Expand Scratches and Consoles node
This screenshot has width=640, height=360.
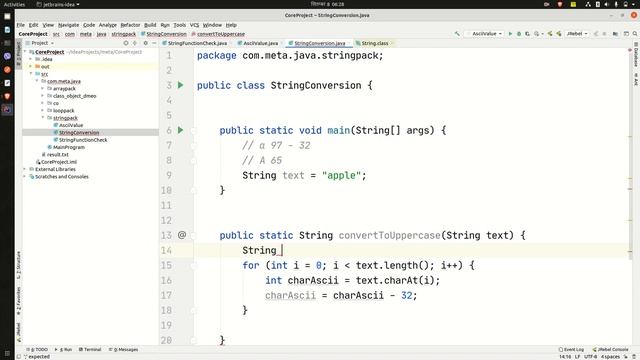[25, 177]
